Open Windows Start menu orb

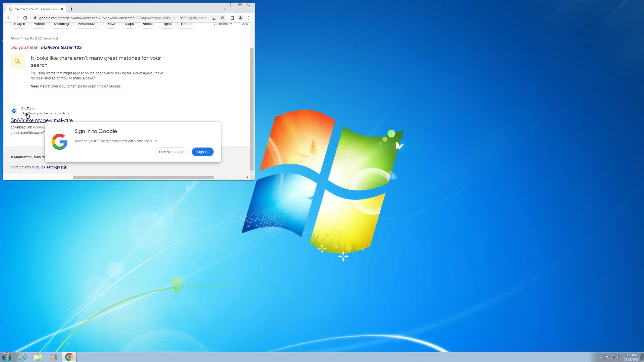[7, 357]
